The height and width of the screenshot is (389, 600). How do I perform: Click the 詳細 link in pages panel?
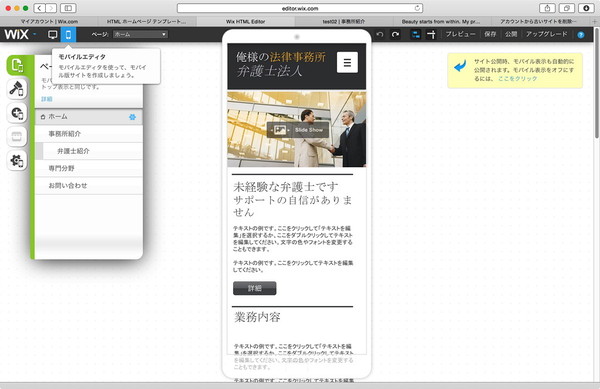pyautogui.click(x=47, y=99)
